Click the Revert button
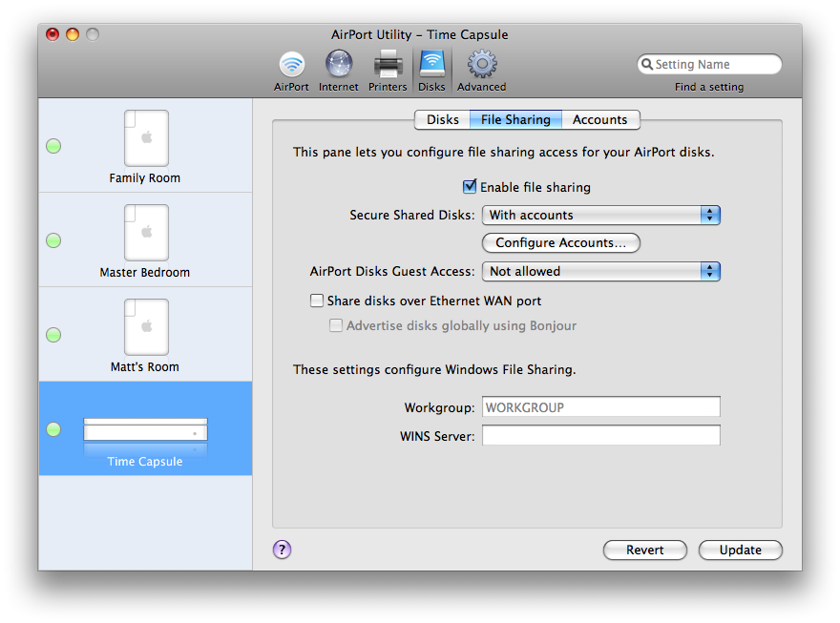 (x=645, y=550)
